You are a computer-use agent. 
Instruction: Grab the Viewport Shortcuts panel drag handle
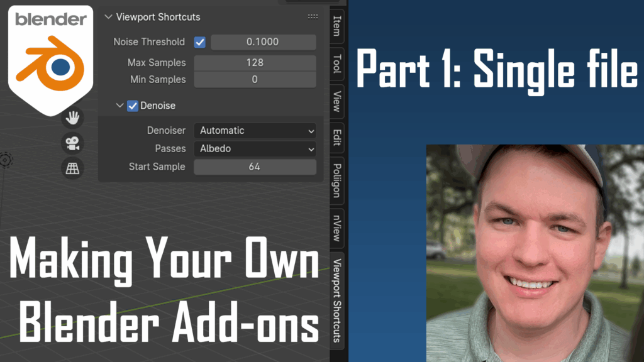[313, 17]
